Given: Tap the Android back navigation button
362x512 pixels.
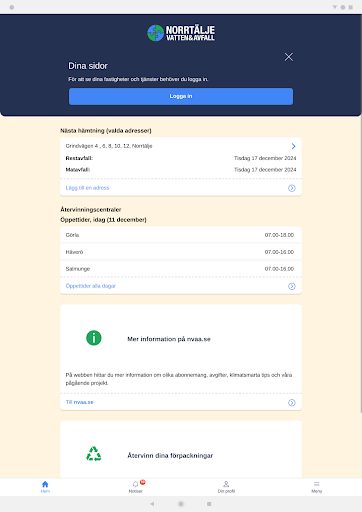Looking at the screenshot, I should pos(152,504).
